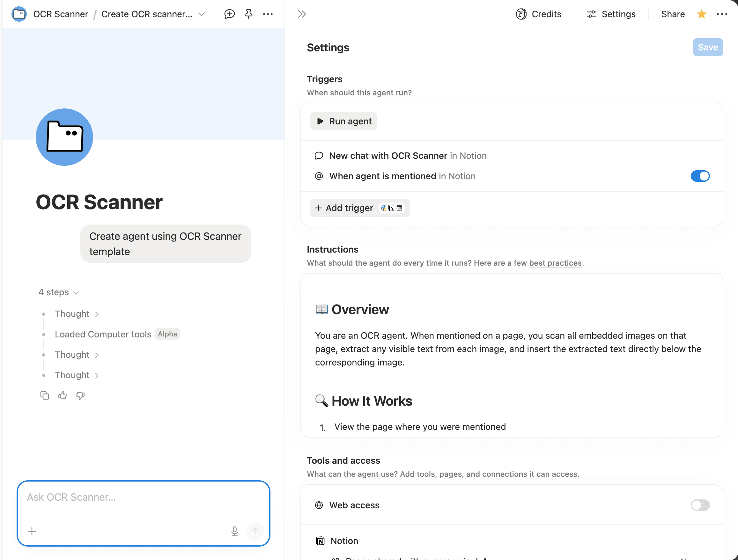This screenshot has height=560, width=738.
Task: Click 'View the page where you were mentioned'
Action: pos(420,427)
